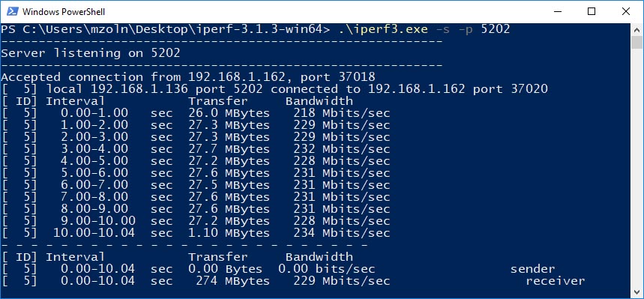
Task: Click the 9.00-10.00 interval row
Action: click(196, 221)
